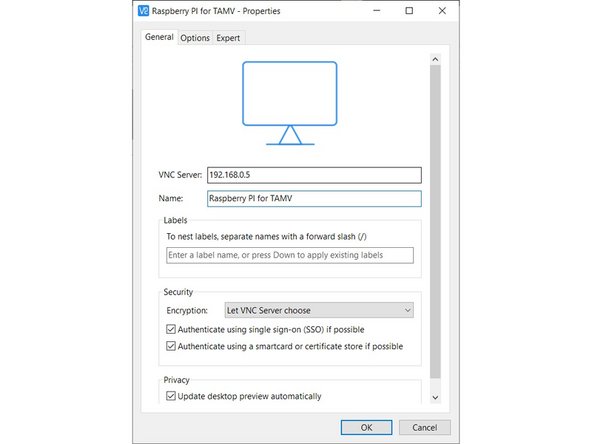
Task: Click the VNC Viewer logo in title bar
Action: (143, 11)
